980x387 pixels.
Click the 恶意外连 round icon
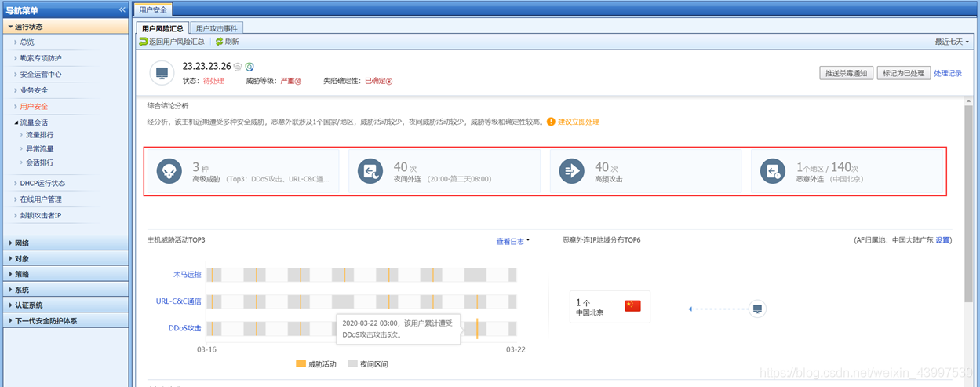tap(774, 170)
